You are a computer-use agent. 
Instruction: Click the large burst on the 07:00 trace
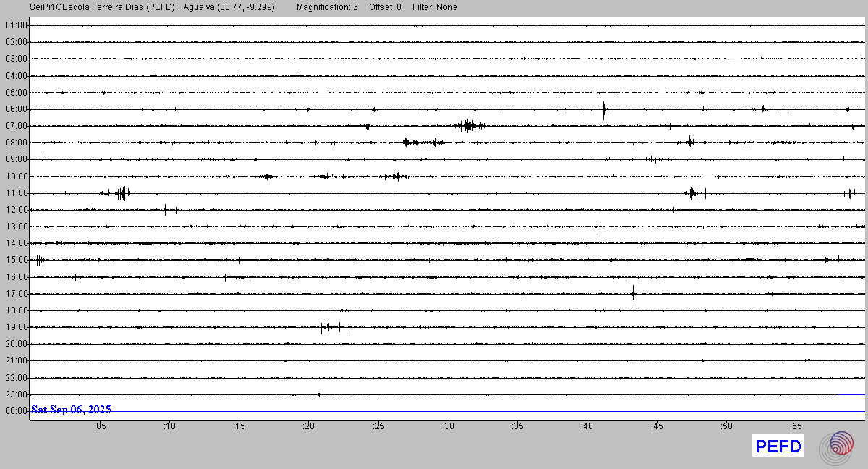pyautogui.click(x=469, y=126)
